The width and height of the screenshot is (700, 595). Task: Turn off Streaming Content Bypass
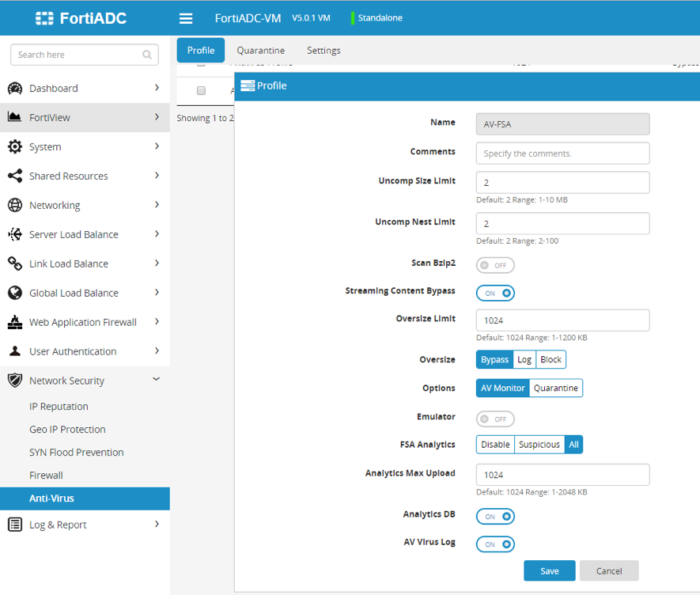[x=495, y=293]
